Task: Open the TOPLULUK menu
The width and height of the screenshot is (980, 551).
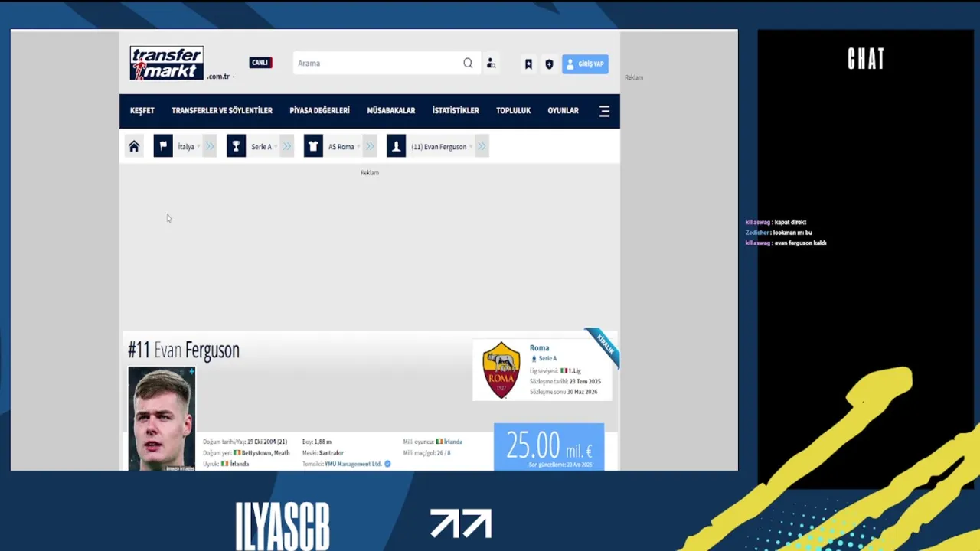Action: click(x=513, y=111)
